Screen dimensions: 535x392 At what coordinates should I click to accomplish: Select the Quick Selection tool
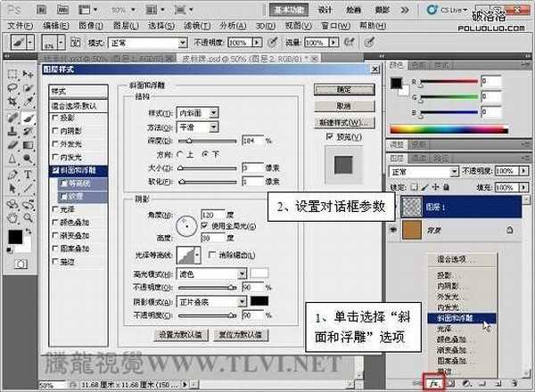(28, 87)
